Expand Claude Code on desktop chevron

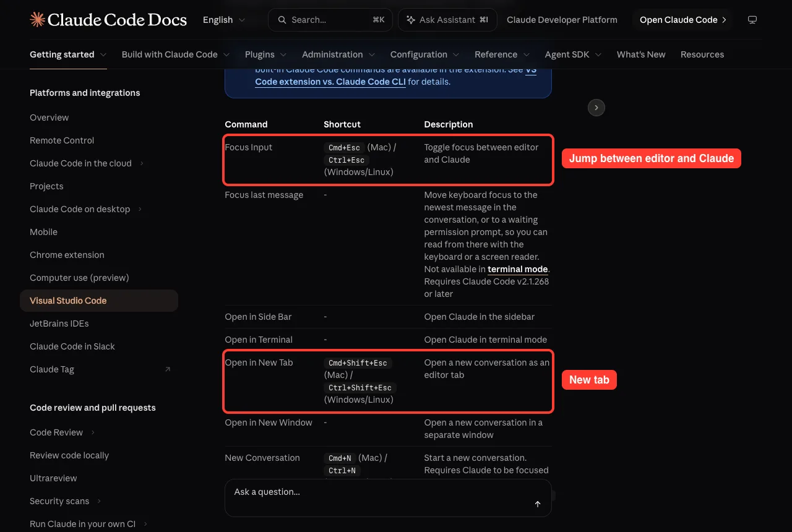click(x=140, y=209)
